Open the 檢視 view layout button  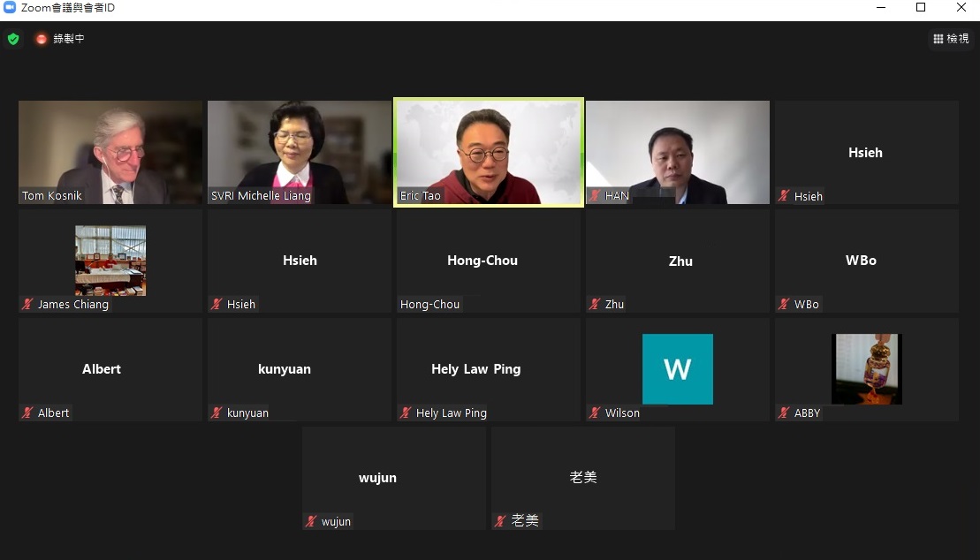click(951, 39)
